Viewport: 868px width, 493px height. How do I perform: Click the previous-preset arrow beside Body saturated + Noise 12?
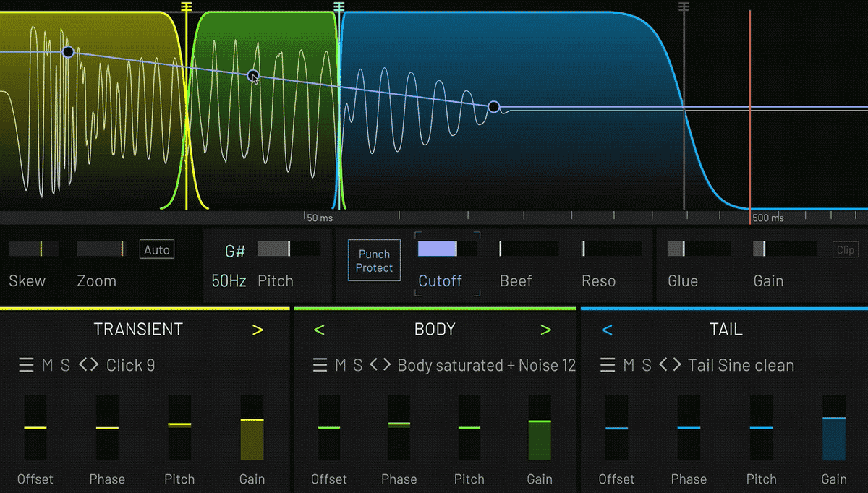point(373,365)
